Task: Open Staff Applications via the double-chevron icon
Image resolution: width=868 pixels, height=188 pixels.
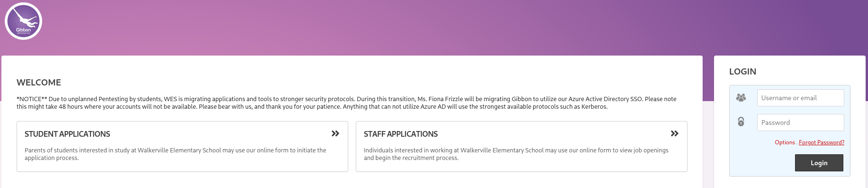Action: tap(675, 133)
